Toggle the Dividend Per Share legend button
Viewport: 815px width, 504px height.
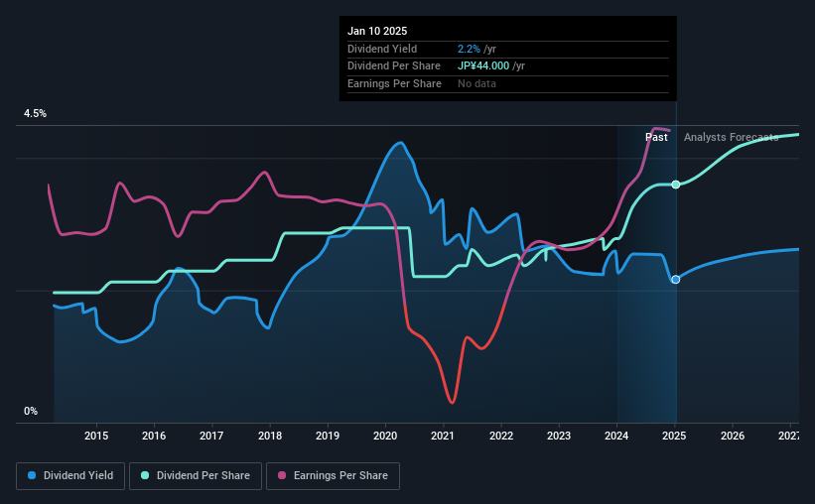pyautogui.click(x=196, y=475)
